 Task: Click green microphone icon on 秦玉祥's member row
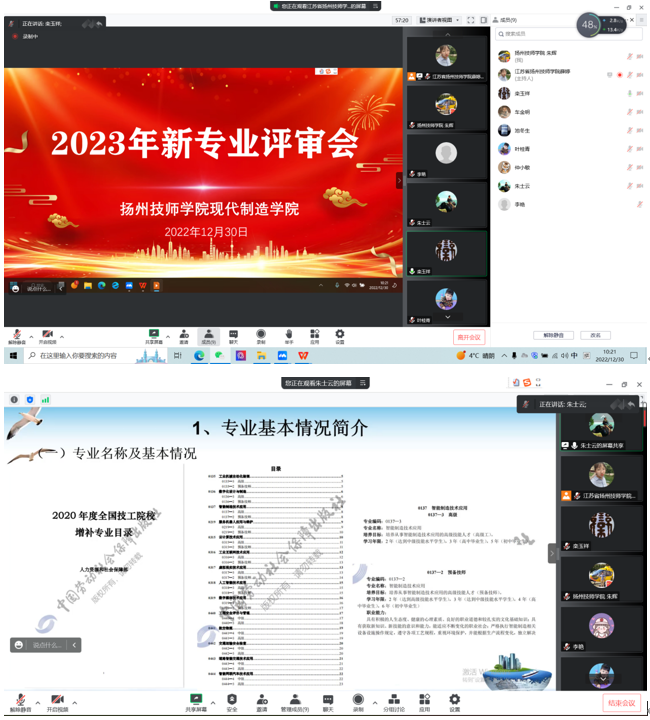[x=630, y=94]
